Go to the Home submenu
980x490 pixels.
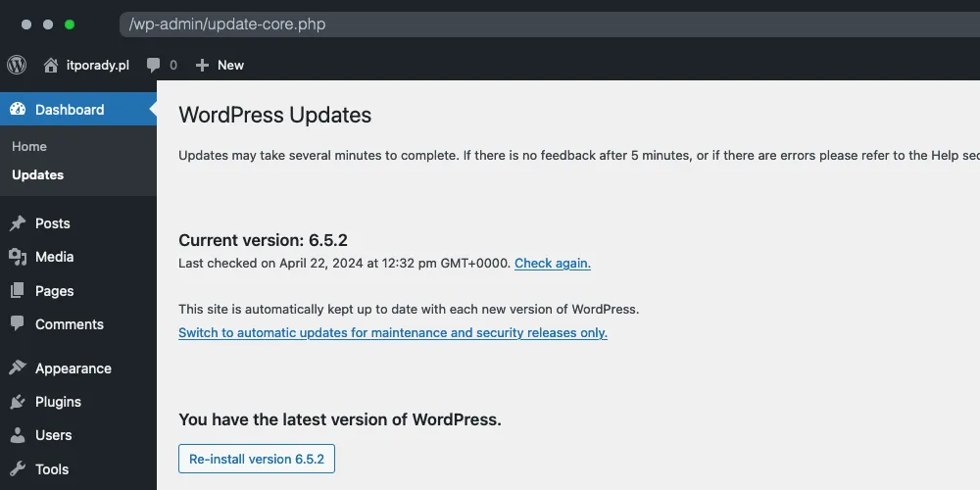click(x=29, y=146)
